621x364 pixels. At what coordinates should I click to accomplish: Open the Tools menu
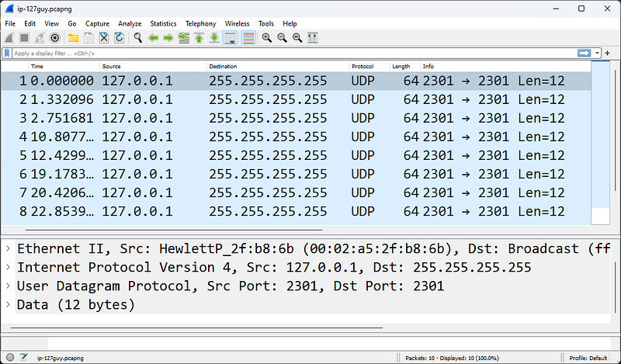click(266, 24)
